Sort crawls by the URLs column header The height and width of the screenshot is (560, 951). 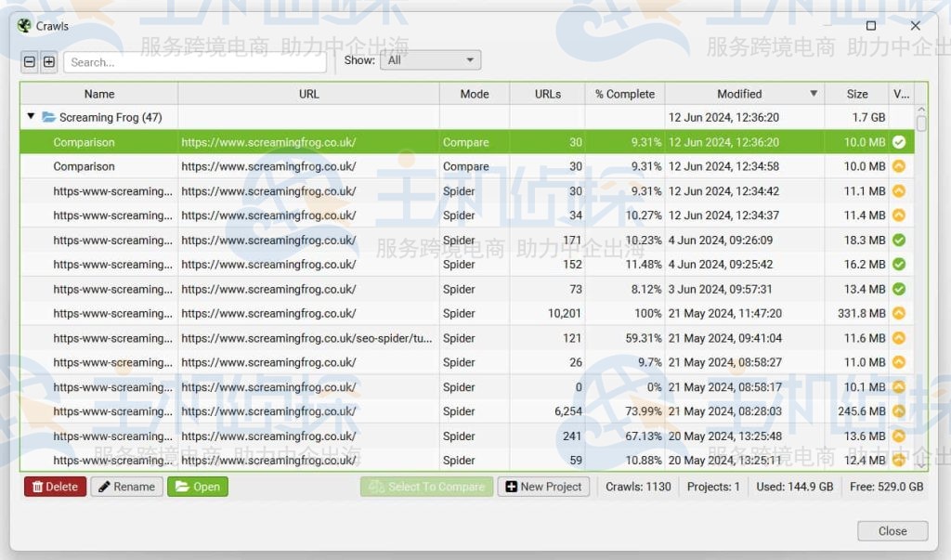click(547, 94)
